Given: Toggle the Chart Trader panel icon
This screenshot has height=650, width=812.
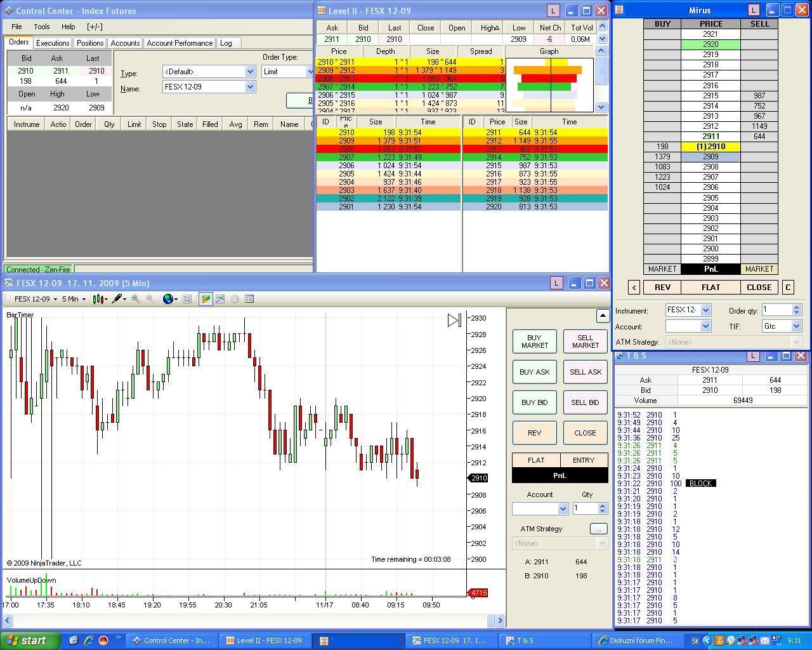Looking at the screenshot, I should tap(205, 299).
